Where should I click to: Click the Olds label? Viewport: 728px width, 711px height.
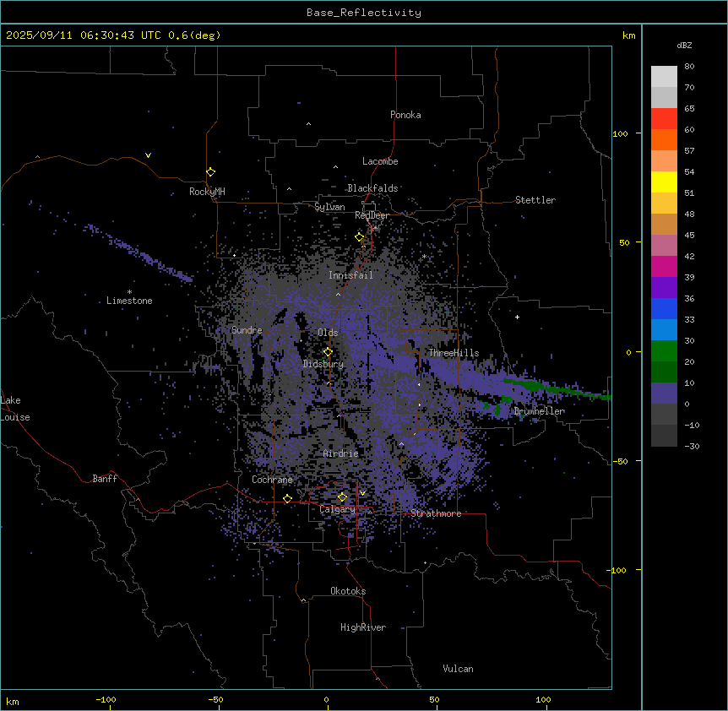click(328, 333)
